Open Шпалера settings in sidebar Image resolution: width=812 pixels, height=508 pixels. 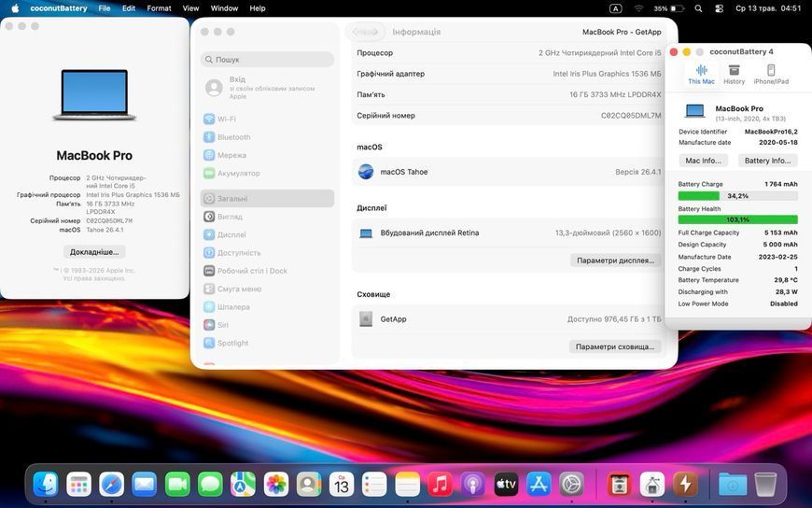267,307
